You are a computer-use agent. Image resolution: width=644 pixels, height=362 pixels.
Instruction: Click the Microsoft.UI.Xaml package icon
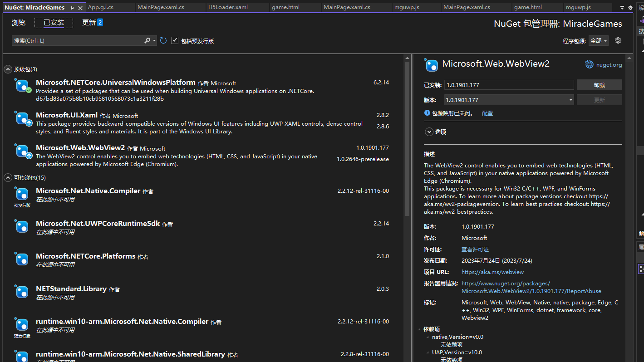pos(22,118)
